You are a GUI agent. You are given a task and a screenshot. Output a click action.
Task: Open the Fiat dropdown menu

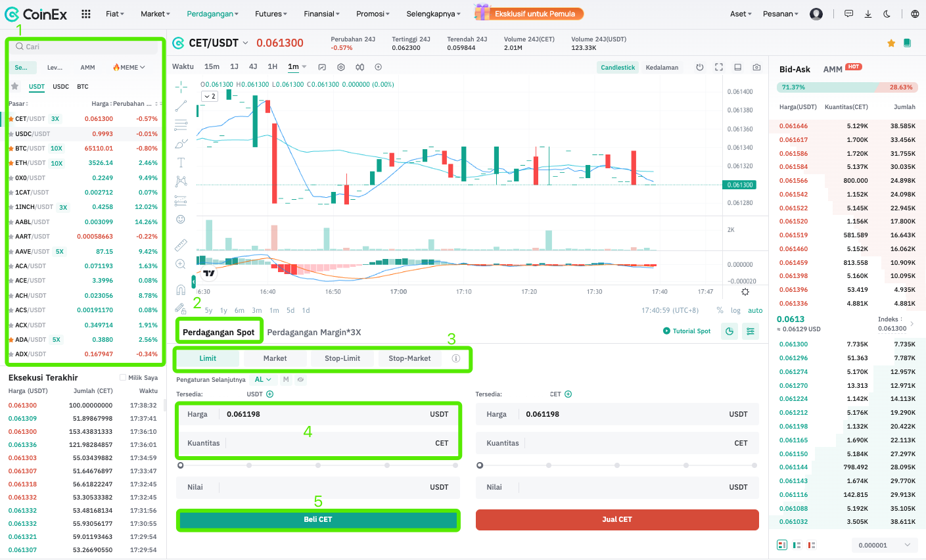115,14
